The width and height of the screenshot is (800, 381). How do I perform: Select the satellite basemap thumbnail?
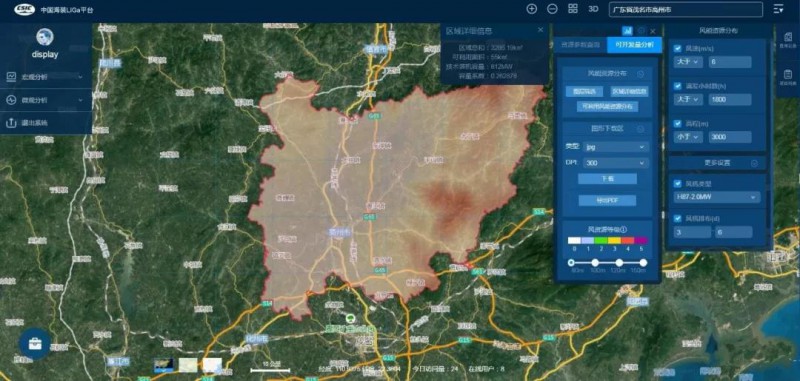coord(164,364)
